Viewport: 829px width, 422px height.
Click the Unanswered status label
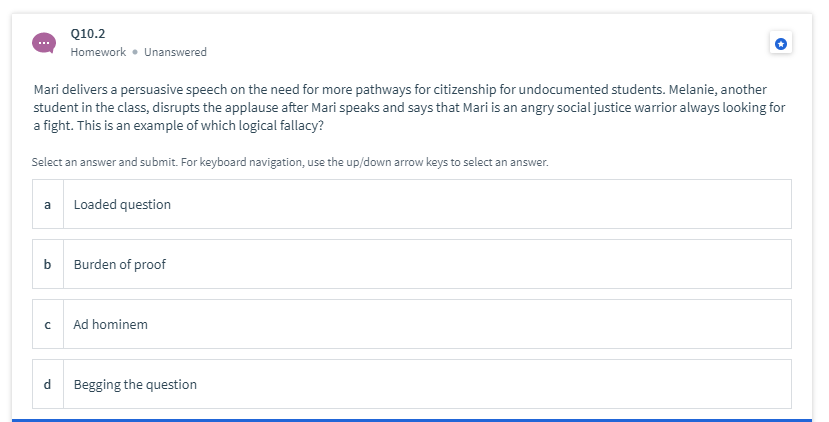coord(176,52)
